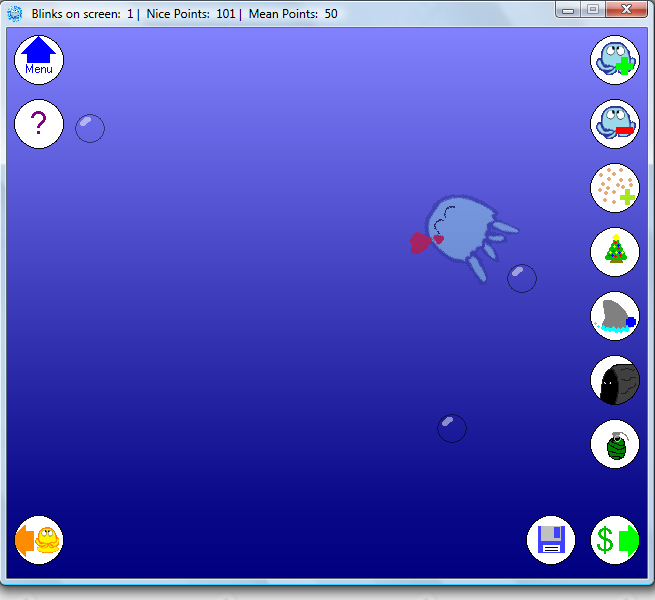
Task: Minimize the game window
Action: pos(567,10)
